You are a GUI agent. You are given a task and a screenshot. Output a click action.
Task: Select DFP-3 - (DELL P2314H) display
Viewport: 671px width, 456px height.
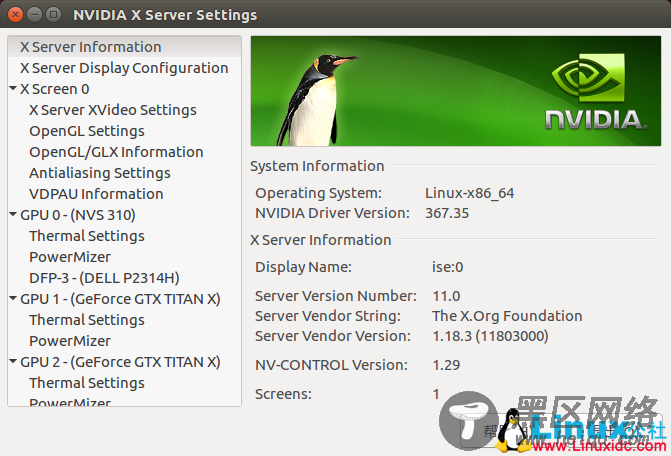104,278
